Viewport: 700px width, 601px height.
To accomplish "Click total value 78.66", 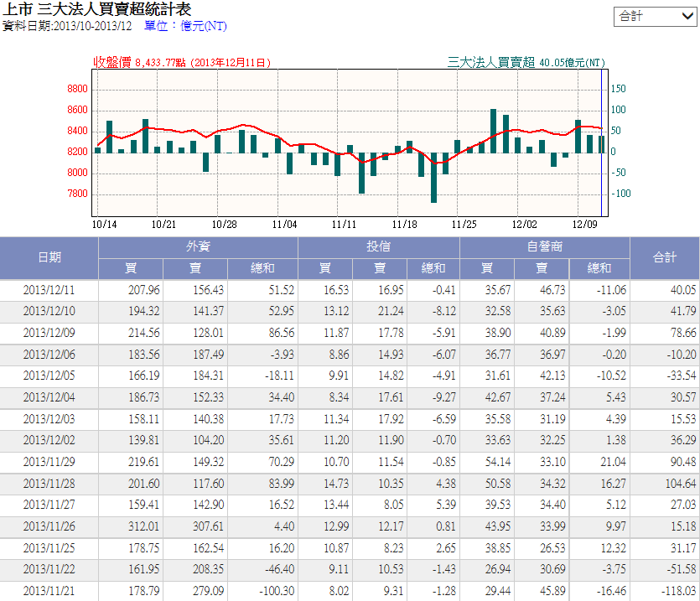I will tap(683, 333).
